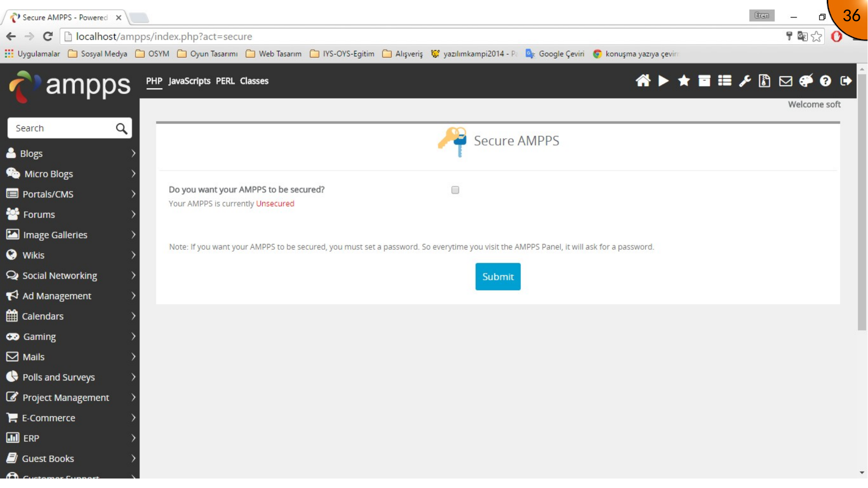Submit the secure AMPPS form
This screenshot has width=868, height=488.
coord(498,277)
